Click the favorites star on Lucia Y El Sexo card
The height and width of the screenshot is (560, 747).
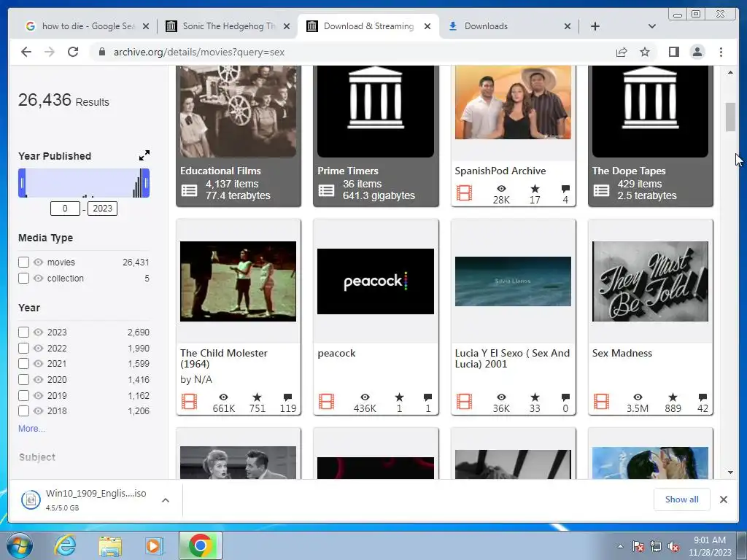pos(535,397)
